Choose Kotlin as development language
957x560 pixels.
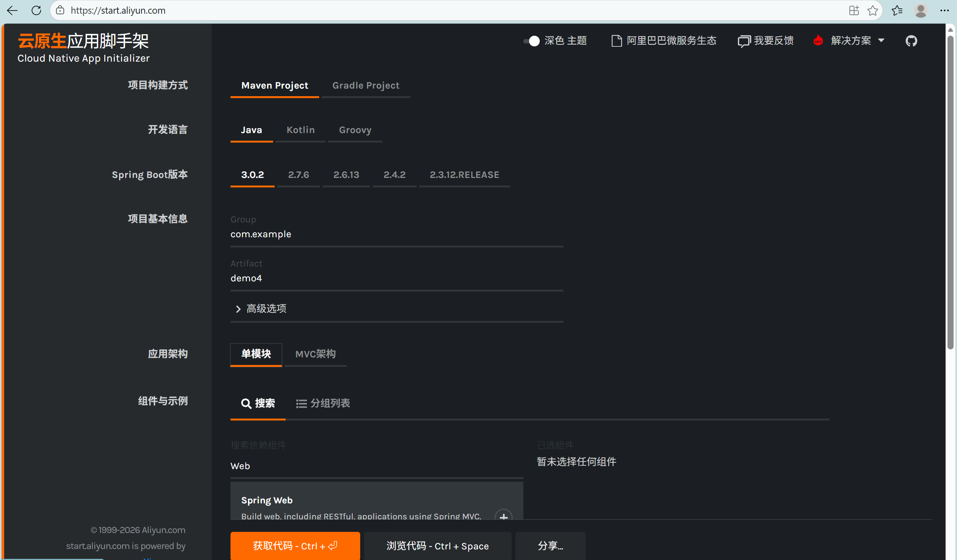pyautogui.click(x=300, y=130)
